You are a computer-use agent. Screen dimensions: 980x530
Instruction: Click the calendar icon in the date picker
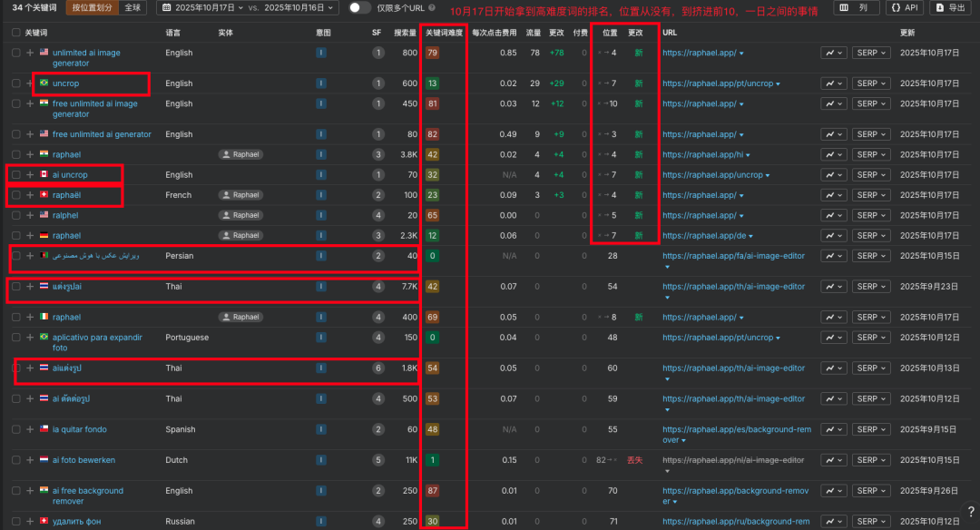(167, 7)
